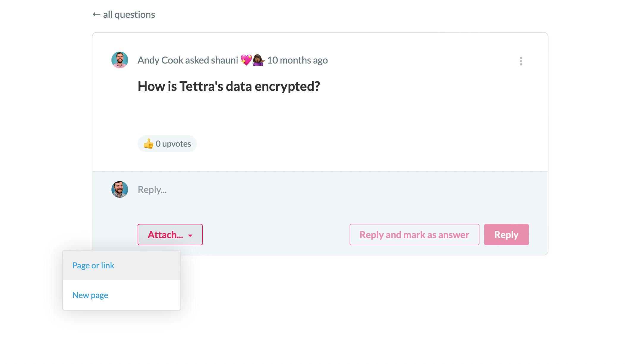Select 'Page or link' attachment option
Image resolution: width=626 pixels, height=364 pixels.
click(93, 265)
